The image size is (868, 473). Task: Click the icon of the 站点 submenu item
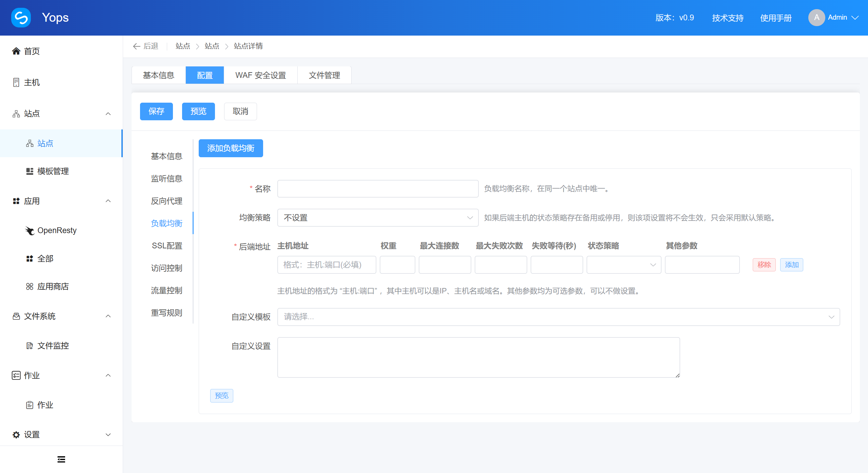point(29,143)
